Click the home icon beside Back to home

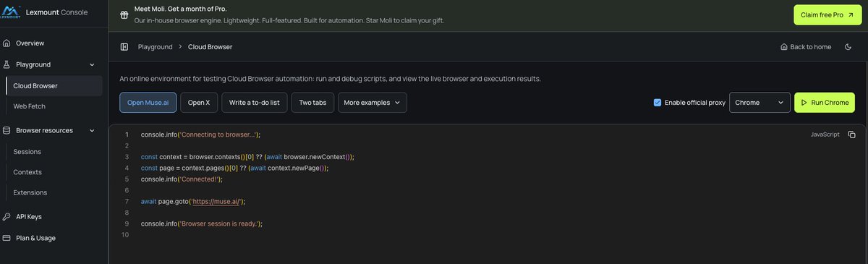[x=784, y=47]
